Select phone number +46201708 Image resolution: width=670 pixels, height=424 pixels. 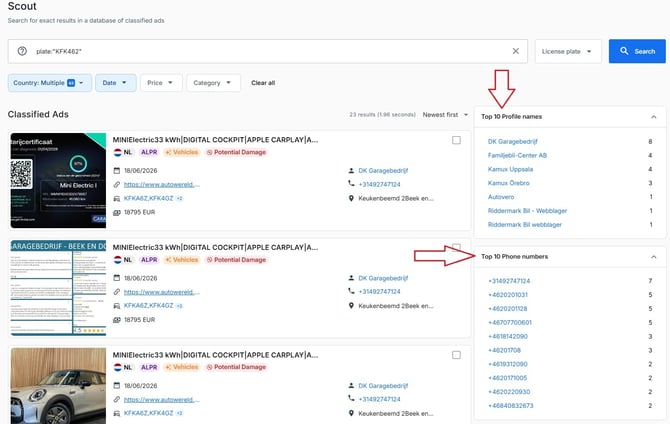505,350
